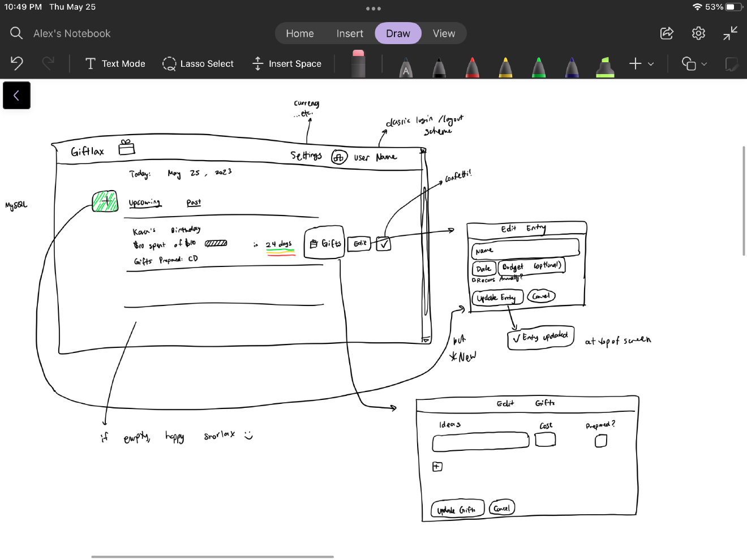Viewport: 747px width, 560px height.
Task: Switch to the View tab
Action: click(444, 33)
